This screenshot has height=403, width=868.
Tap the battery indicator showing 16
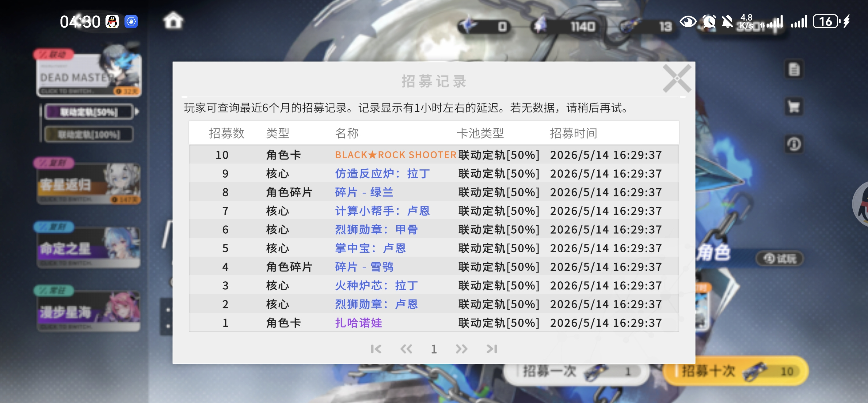[x=826, y=22]
